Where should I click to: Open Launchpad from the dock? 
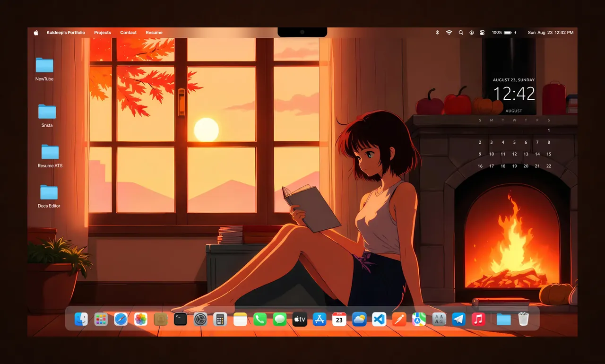pyautogui.click(x=101, y=320)
